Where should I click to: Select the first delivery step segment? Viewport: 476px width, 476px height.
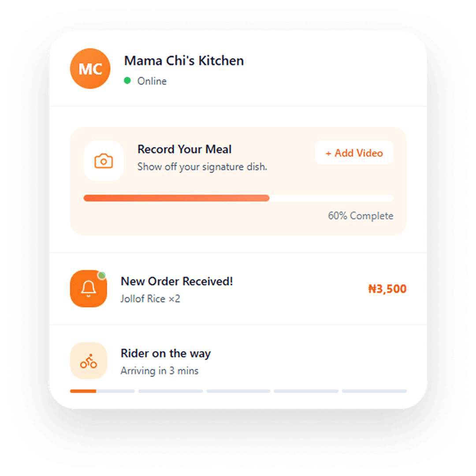[x=102, y=391]
